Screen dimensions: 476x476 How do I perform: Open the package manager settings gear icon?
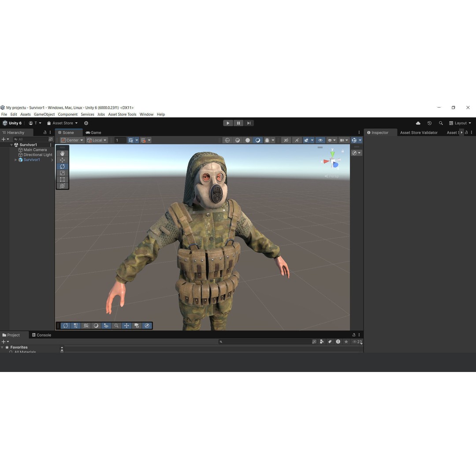point(86,123)
